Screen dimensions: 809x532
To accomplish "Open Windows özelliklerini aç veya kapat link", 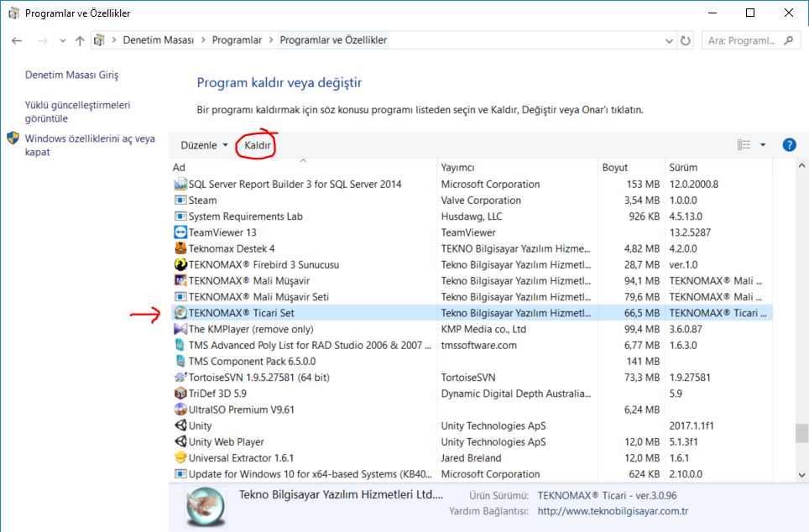I will [x=89, y=145].
